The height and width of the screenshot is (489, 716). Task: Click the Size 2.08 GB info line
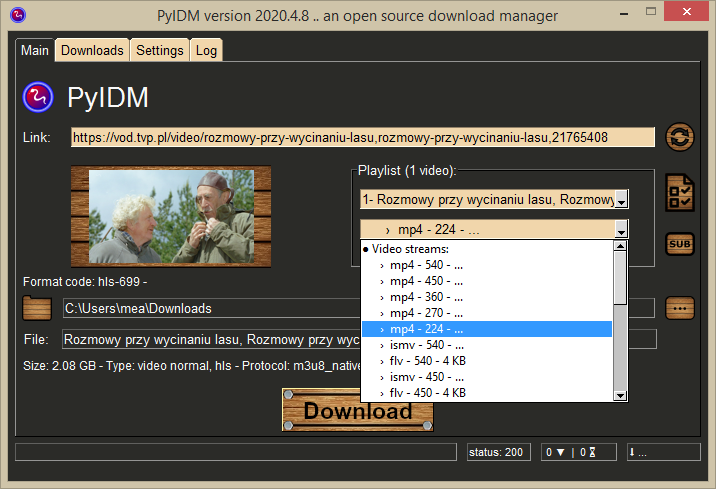[192, 366]
